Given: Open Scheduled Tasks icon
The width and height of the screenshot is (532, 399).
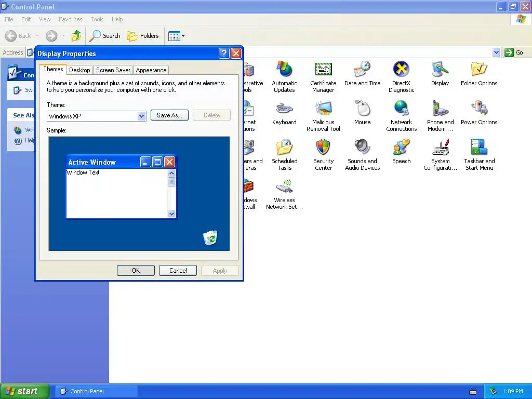Looking at the screenshot, I should click(284, 155).
